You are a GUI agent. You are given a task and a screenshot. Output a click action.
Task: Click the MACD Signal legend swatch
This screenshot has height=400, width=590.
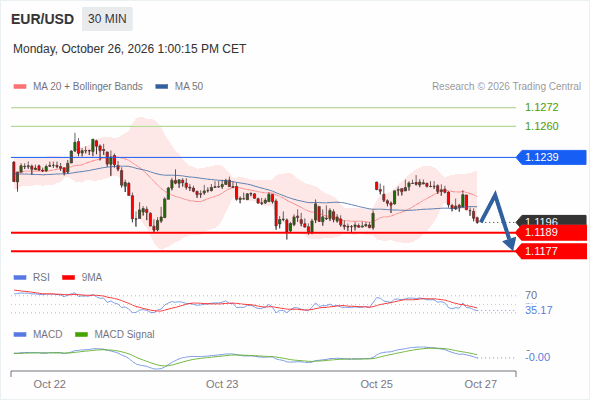(81, 335)
